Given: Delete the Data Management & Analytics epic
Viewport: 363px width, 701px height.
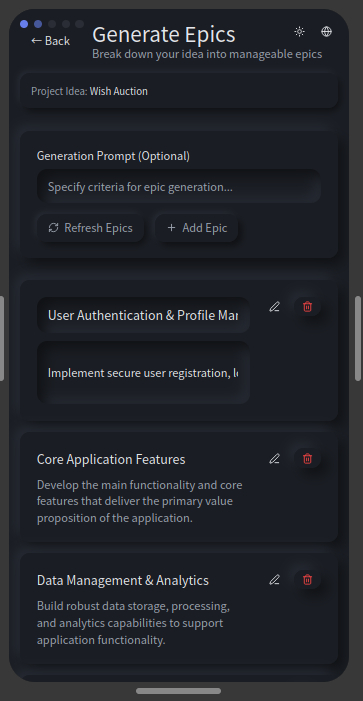Looking at the screenshot, I should (x=308, y=580).
